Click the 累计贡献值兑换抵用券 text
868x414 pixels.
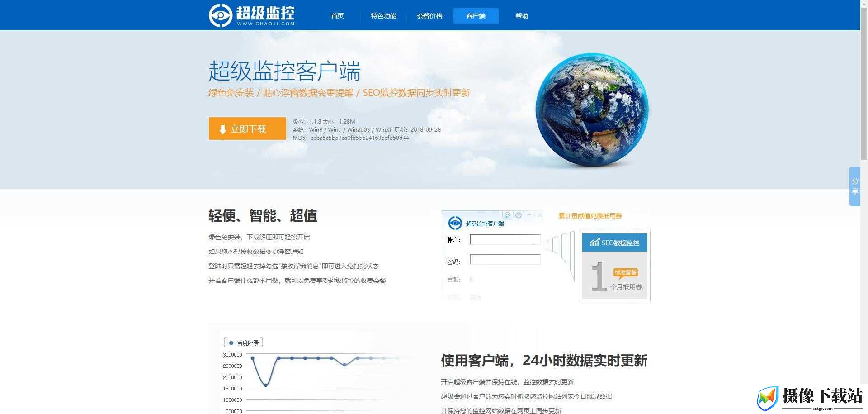[590, 216]
